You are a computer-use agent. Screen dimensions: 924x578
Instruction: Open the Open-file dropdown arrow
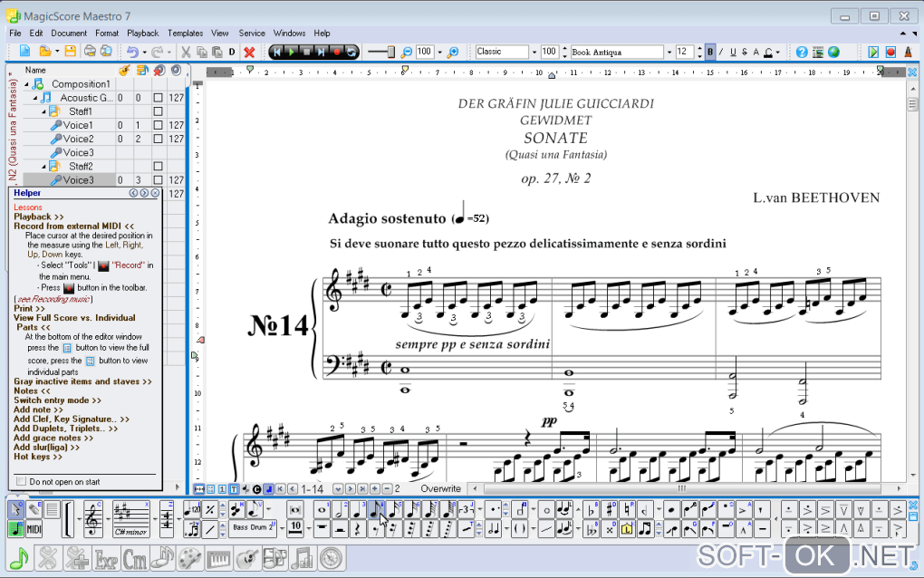(57, 52)
